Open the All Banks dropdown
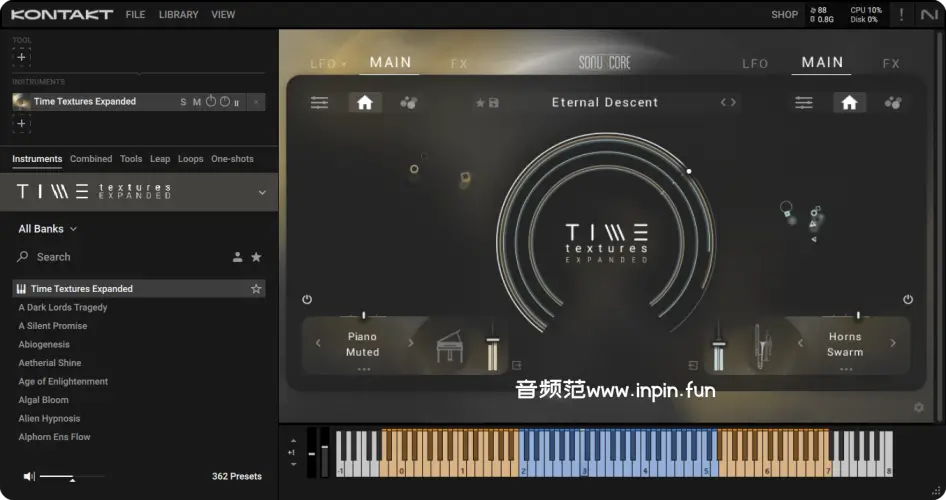 pos(47,229)
